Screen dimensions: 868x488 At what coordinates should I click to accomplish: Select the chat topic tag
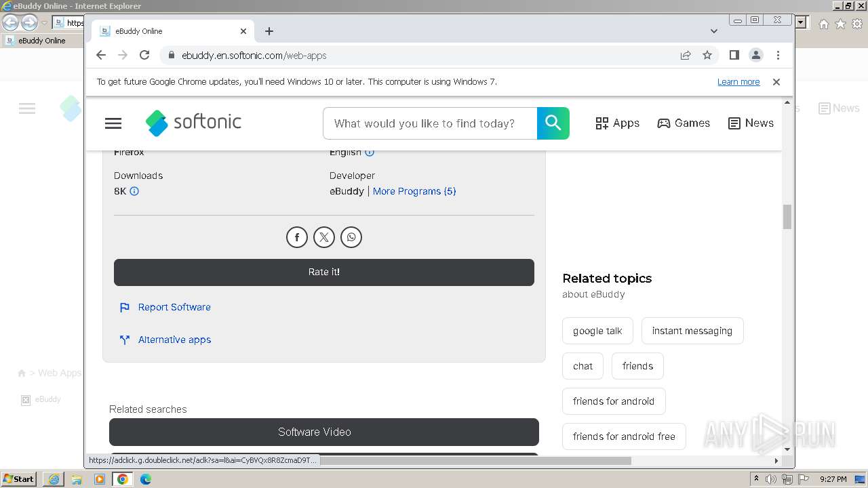coord(583,366)
